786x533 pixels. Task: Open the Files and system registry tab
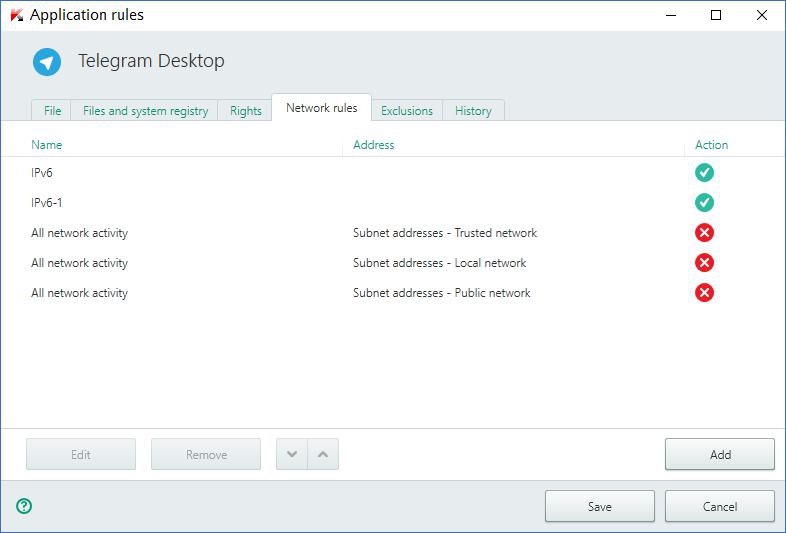click(x=145, y=111)
